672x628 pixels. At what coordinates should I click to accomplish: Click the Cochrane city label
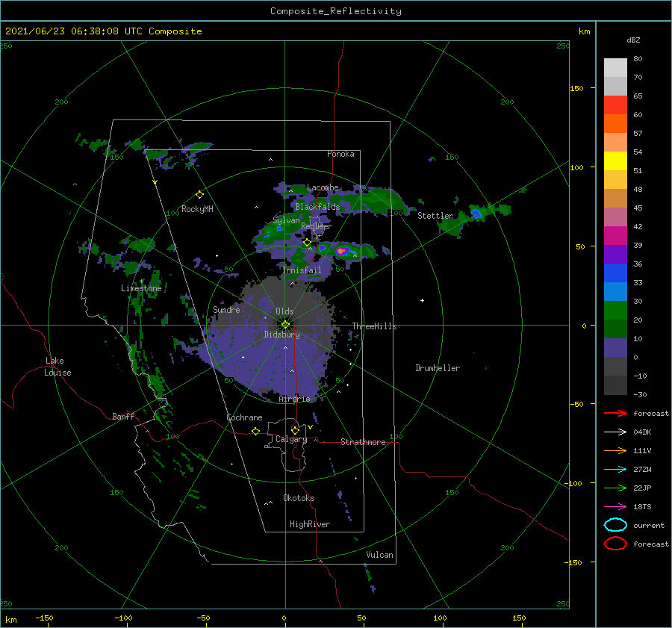[x=244, y=417]
